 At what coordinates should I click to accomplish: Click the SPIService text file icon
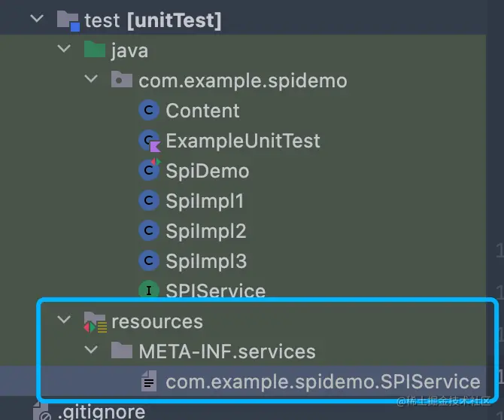(x=150, y=382)
